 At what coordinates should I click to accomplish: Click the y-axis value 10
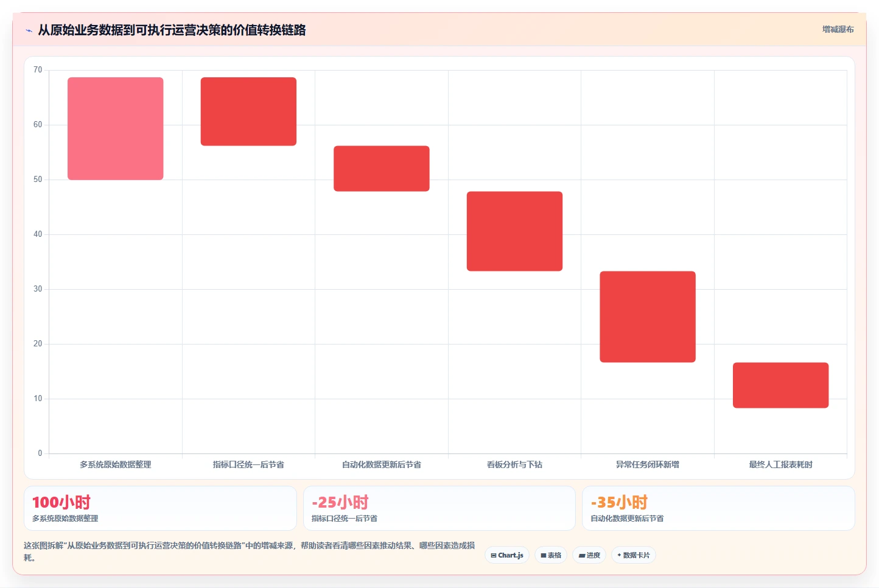(x=38, y=399)
